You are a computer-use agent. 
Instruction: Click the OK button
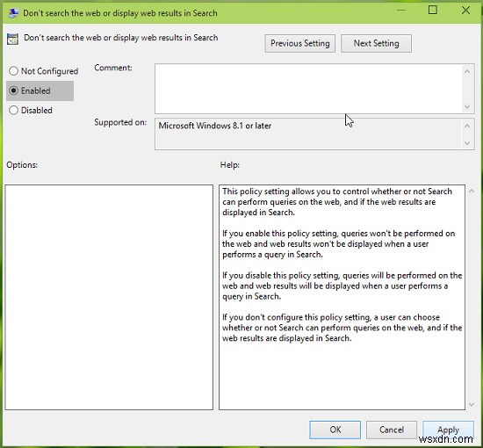(x=335, y=430)
